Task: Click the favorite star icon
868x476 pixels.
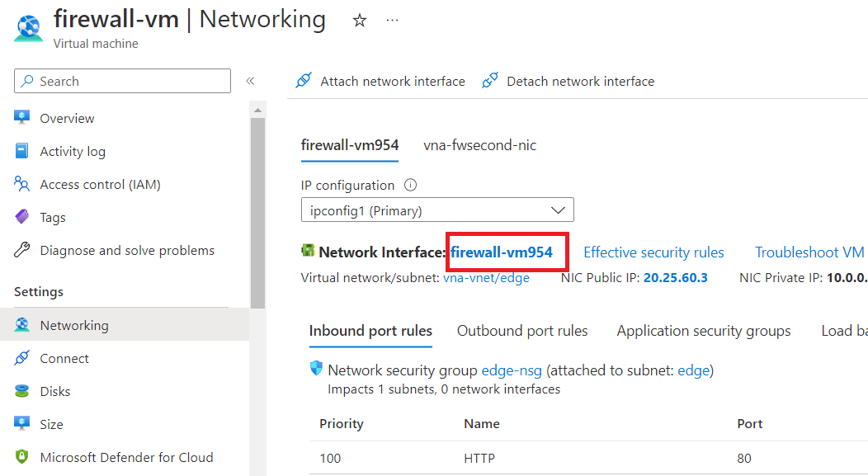Action: [360, 21]
